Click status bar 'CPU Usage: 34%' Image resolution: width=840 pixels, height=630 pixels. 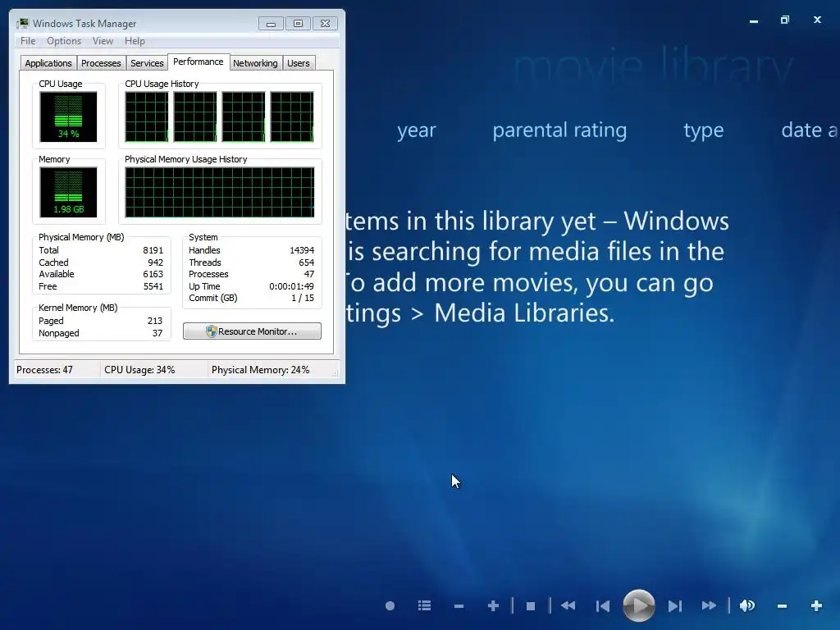point(139,370)
